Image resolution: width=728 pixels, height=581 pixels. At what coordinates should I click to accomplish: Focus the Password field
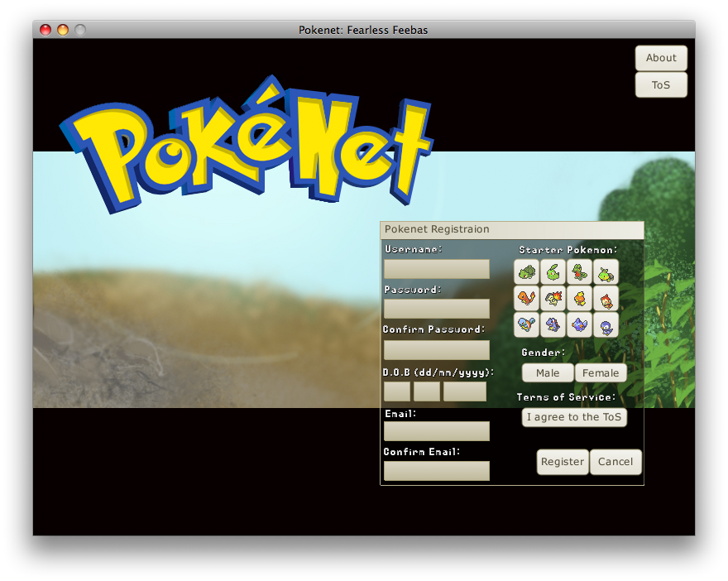click(437, 309)
